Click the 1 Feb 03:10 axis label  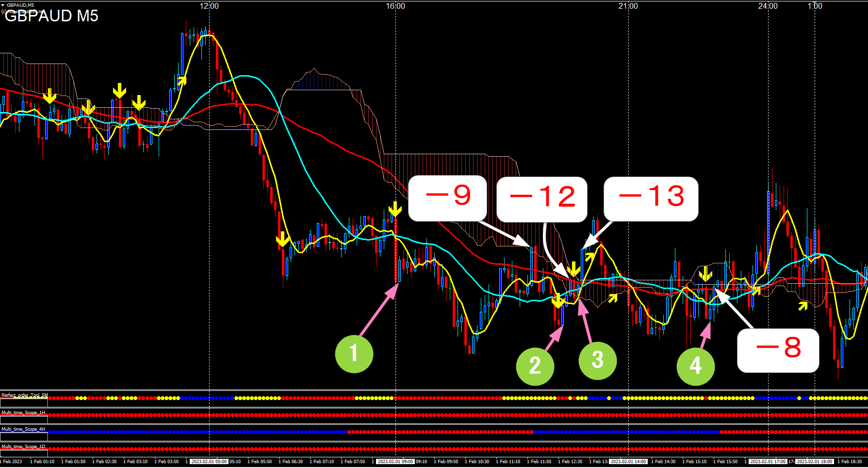tap(135, 462)
